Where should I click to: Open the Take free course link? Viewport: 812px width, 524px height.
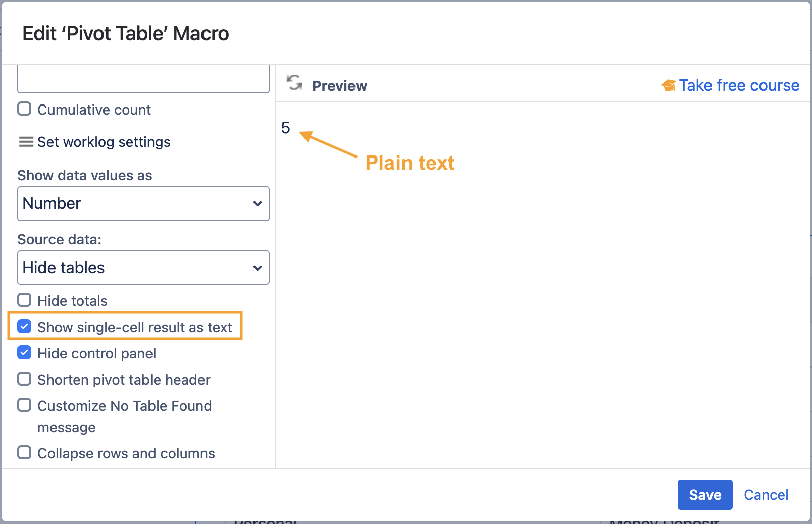point(739,86)
